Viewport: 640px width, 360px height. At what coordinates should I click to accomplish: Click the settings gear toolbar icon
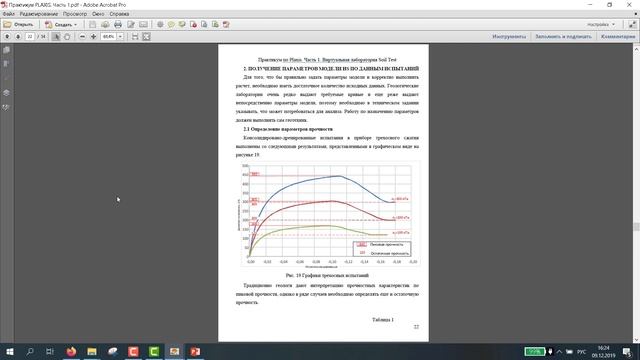(x=160, y=24)
